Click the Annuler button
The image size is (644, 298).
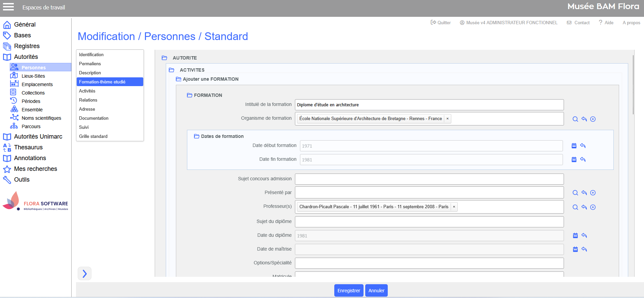376,291
